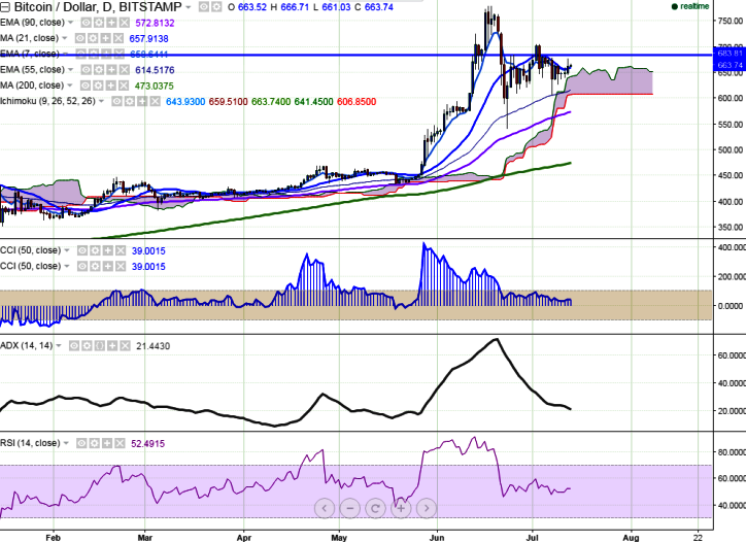Screen dimensions: 746x542
Task: Click the RSI value 52.4915
Action: 148,444
